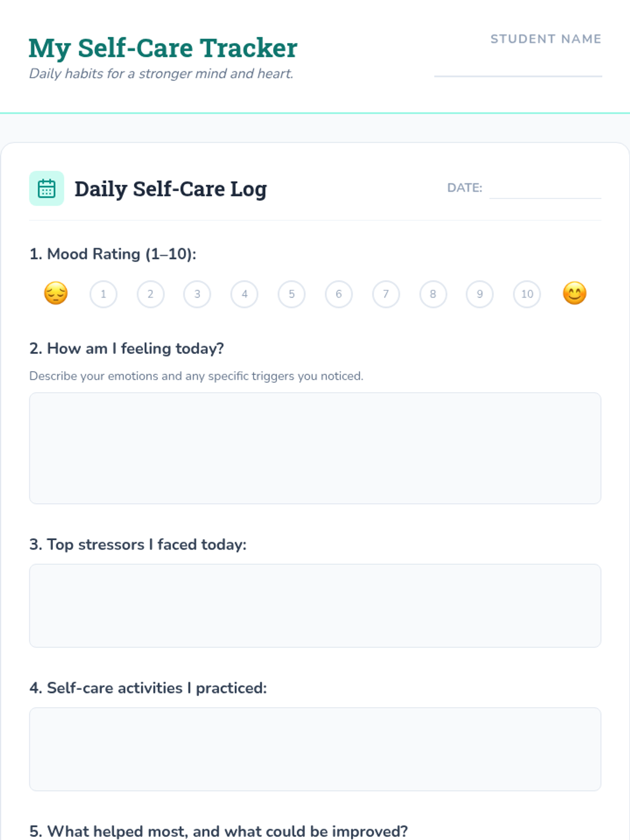Click the happy smiling face emoji
Image resolution: width=630 pixels, height=840 pixels.
point(574,293)
